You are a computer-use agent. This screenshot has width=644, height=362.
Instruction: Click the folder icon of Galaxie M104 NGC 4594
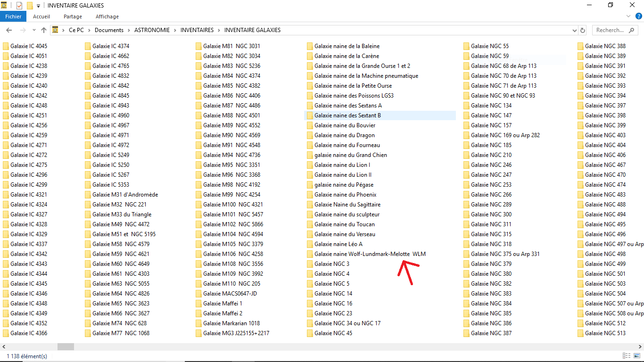pos(198,234)
